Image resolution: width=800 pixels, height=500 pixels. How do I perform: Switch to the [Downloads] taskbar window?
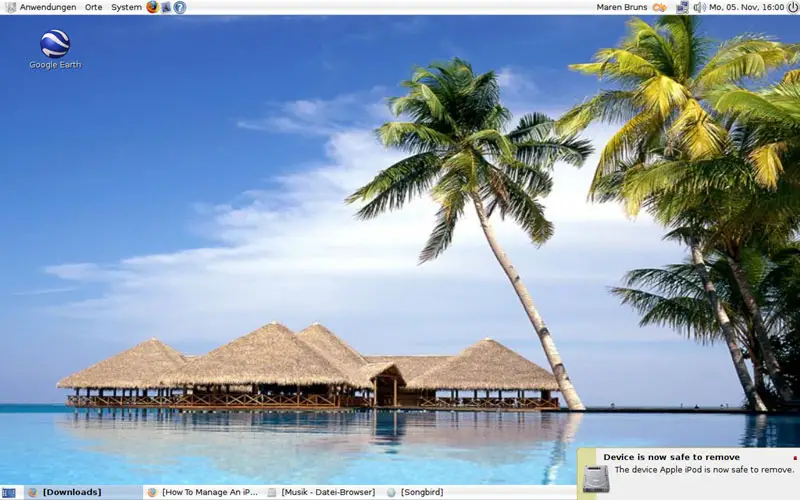pos(83,492)
